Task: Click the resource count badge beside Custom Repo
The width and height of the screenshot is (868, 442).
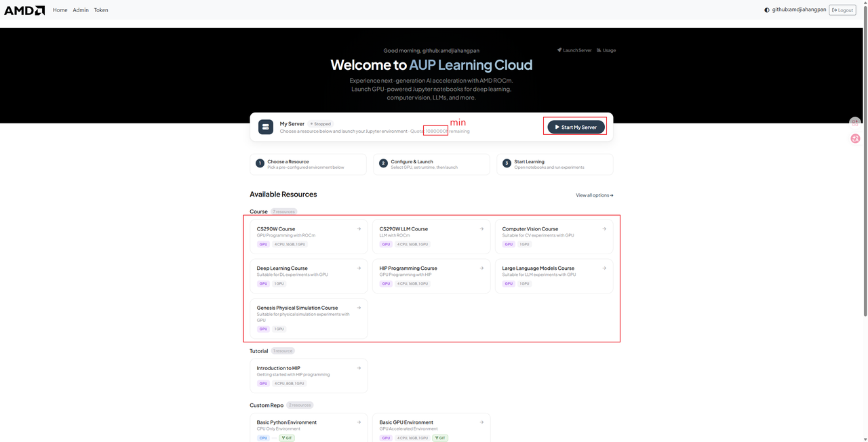Action: point(300,405)
